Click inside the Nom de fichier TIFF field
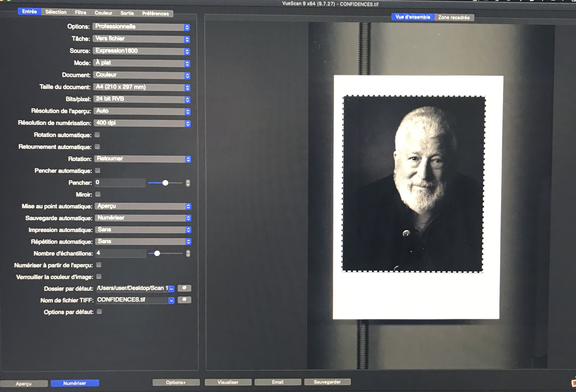 131,300
